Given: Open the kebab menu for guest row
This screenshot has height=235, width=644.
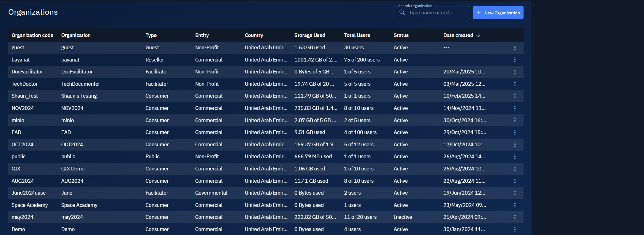Looking at the screenshot, I should pos(515,48).
